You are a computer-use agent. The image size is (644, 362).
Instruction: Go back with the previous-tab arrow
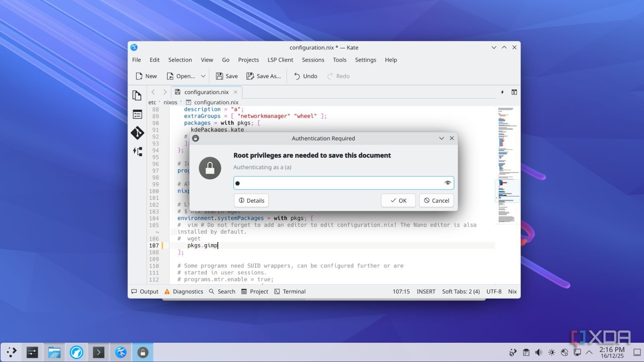[x=153, y=92]
